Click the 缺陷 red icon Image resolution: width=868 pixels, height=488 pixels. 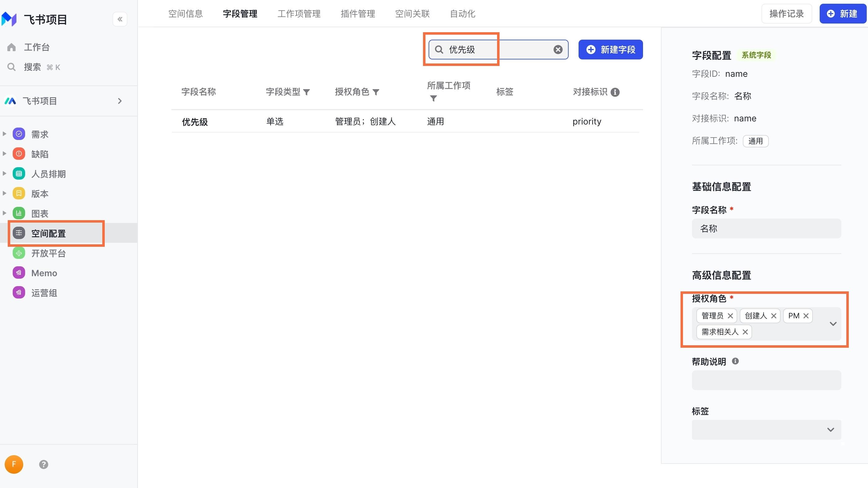19,154
